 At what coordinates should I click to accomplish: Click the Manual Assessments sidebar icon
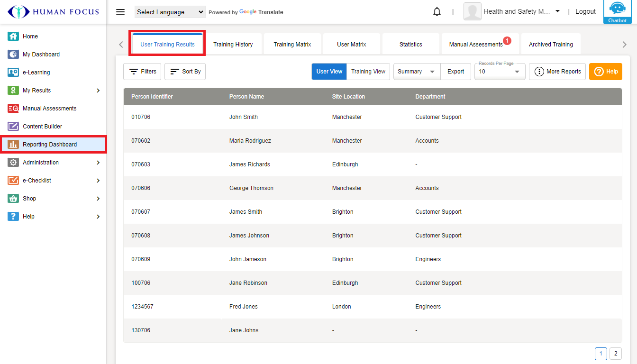pyautogui.click(x=13, y=109)
